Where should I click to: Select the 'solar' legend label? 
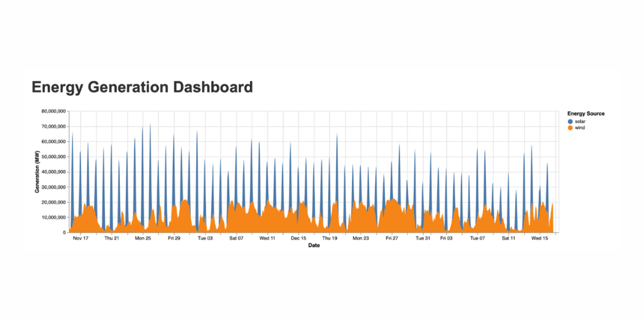coord(580,121)
